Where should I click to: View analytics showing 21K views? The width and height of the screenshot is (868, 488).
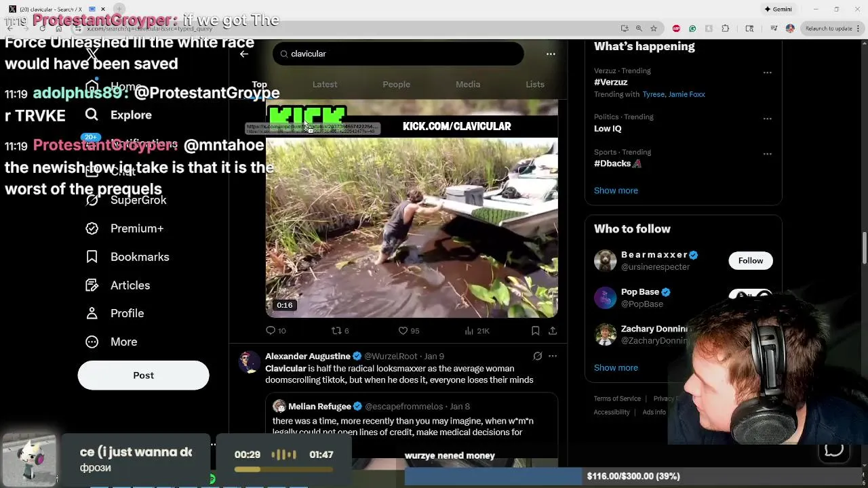pos(477,331)
